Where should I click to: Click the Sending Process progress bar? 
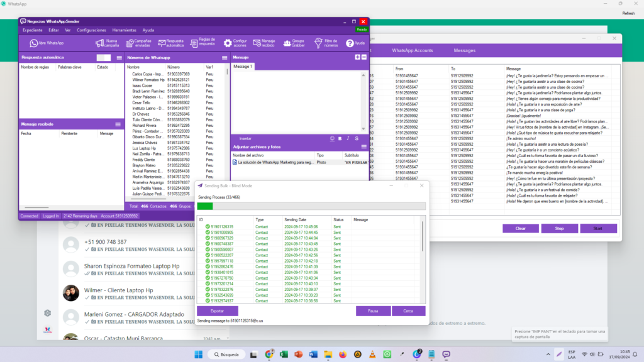tap(311, 206)
